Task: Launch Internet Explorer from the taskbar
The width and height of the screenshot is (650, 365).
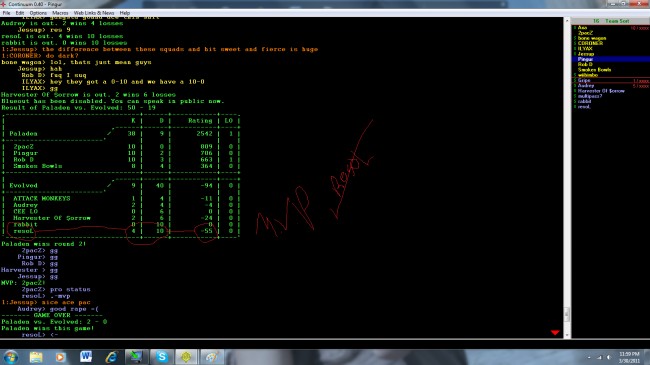Action: [x=111, y=357]
